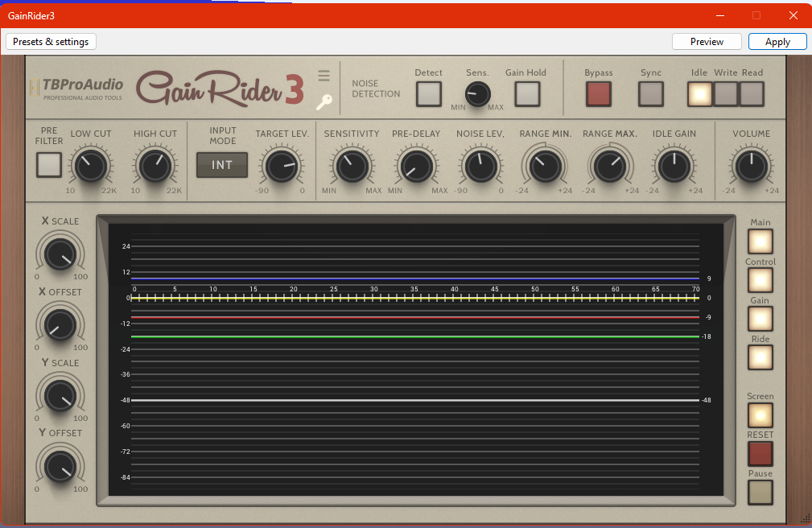Click the blue line at 9 dB
Image resolution: width=812 pixels, height=528 pixels.
(x=414, y=278)
